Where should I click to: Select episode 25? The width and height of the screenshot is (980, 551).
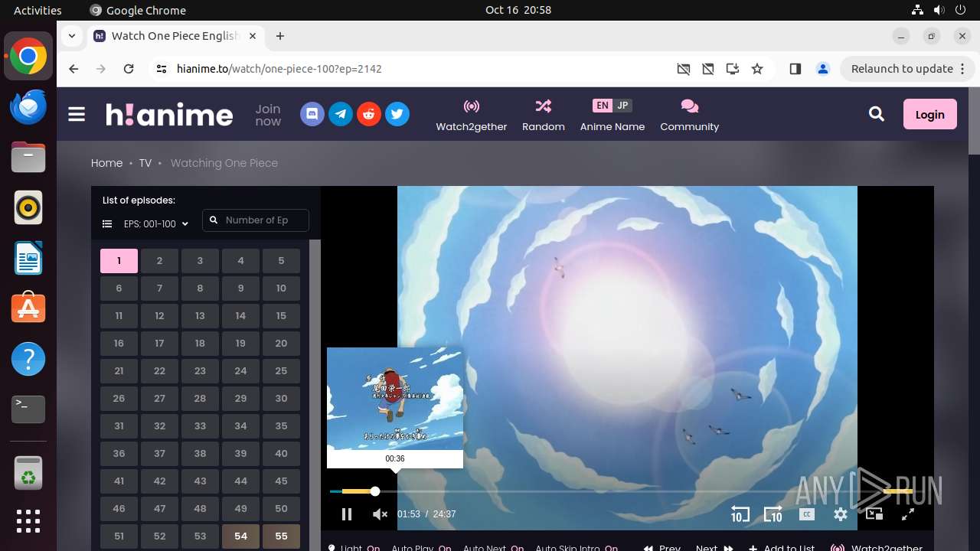[x=281, y=371]
